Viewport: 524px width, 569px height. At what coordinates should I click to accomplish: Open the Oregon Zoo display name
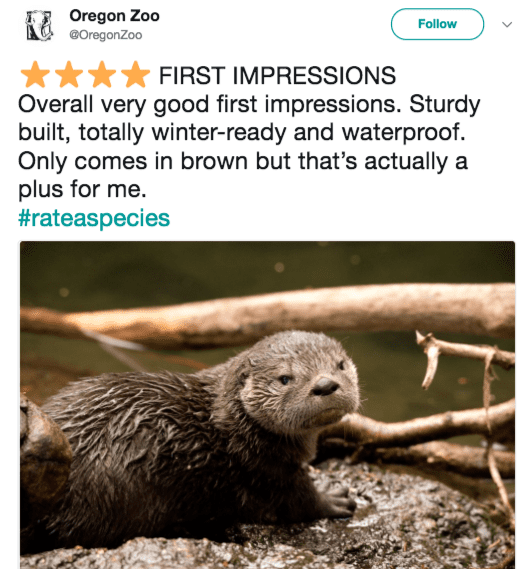pyautogui.click(x=114, y=16)
